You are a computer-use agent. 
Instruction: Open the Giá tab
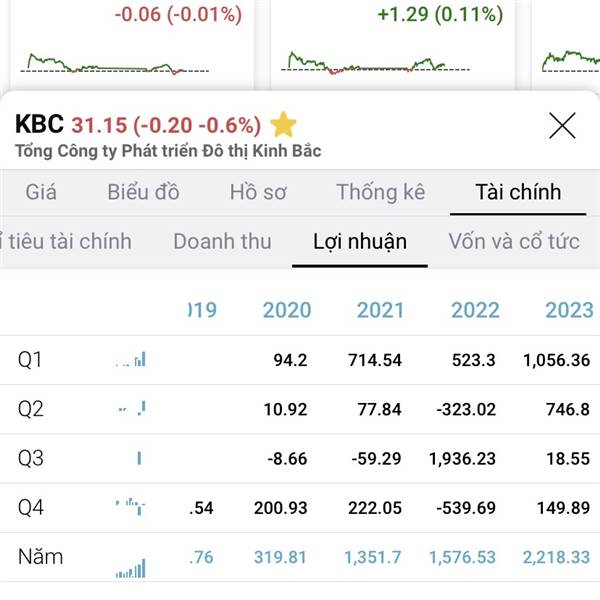(41, 192)
